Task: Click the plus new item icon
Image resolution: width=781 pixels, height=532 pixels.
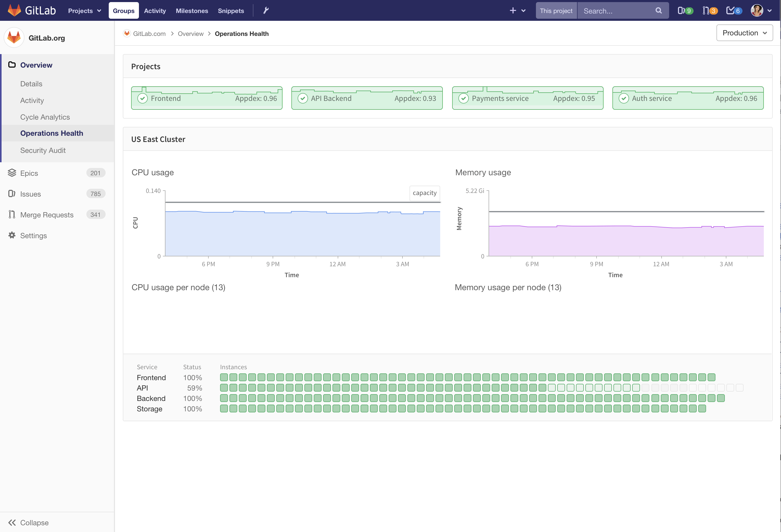Action: pyautogui.click(x=513, y=11)
